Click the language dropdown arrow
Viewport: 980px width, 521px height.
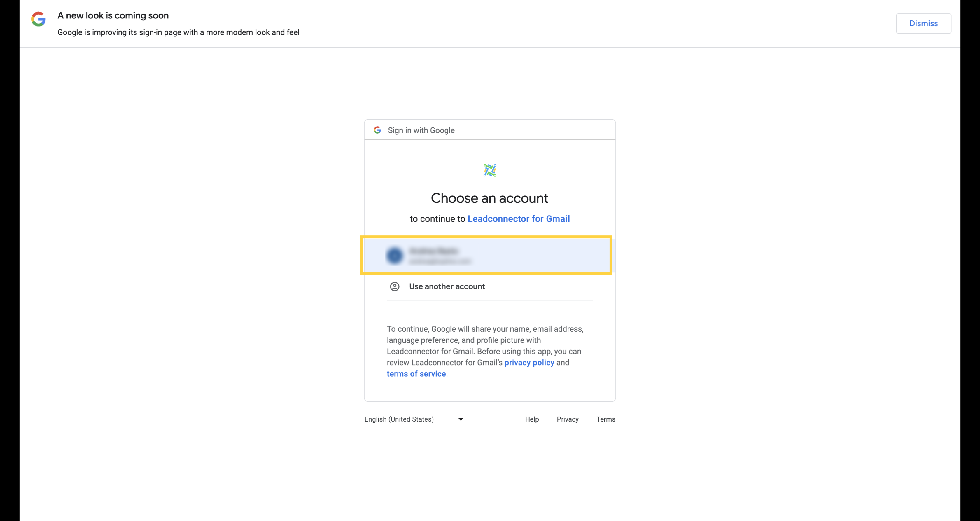coord(461,419)
